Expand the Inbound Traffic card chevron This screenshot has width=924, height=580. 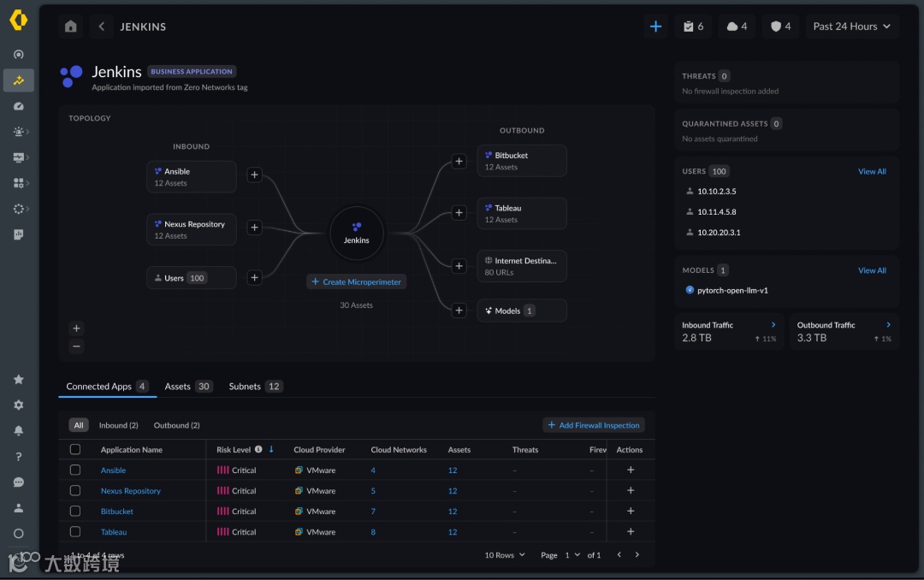[773, 325]
